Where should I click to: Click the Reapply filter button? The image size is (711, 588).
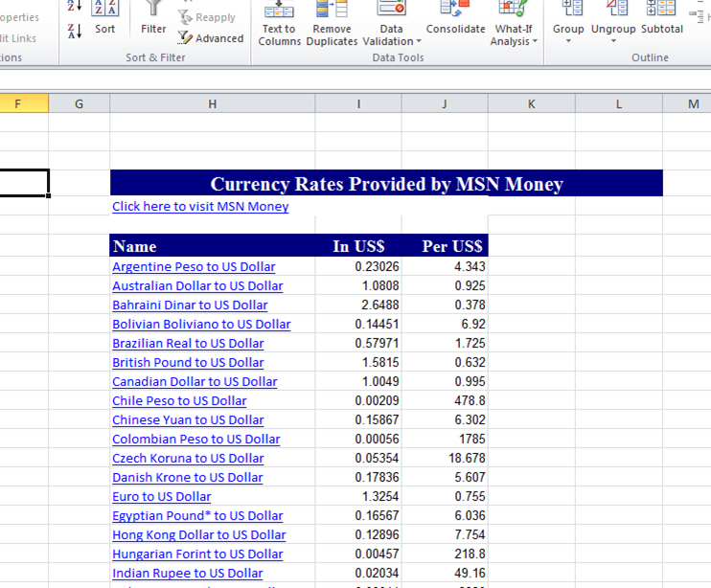207,17
